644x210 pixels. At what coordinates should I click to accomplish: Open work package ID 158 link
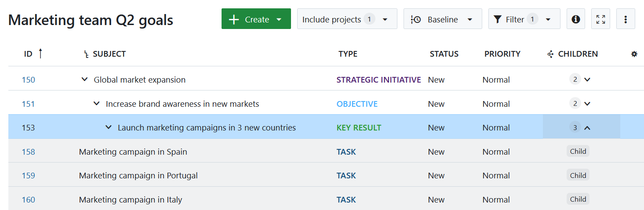point(28,152)
